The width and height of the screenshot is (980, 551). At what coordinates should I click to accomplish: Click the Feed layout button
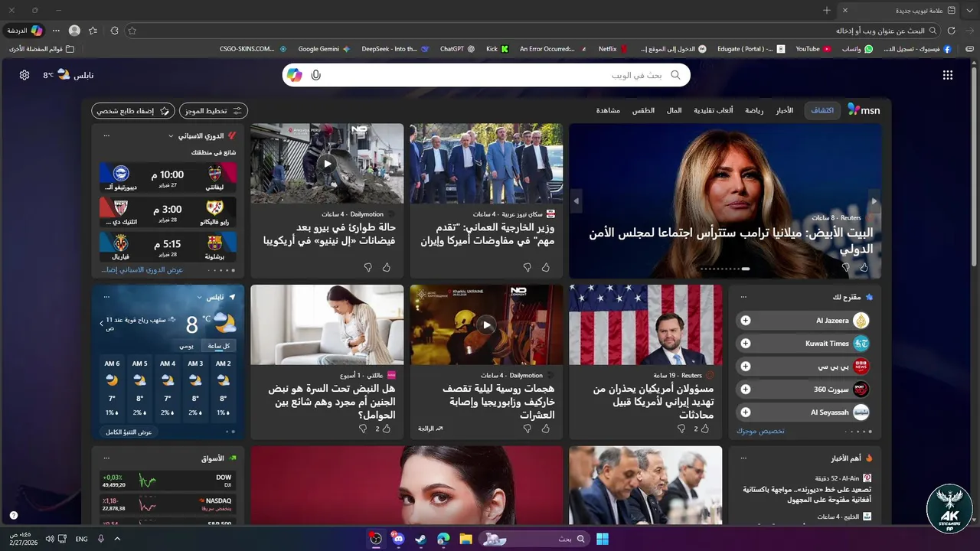[214, 111]
